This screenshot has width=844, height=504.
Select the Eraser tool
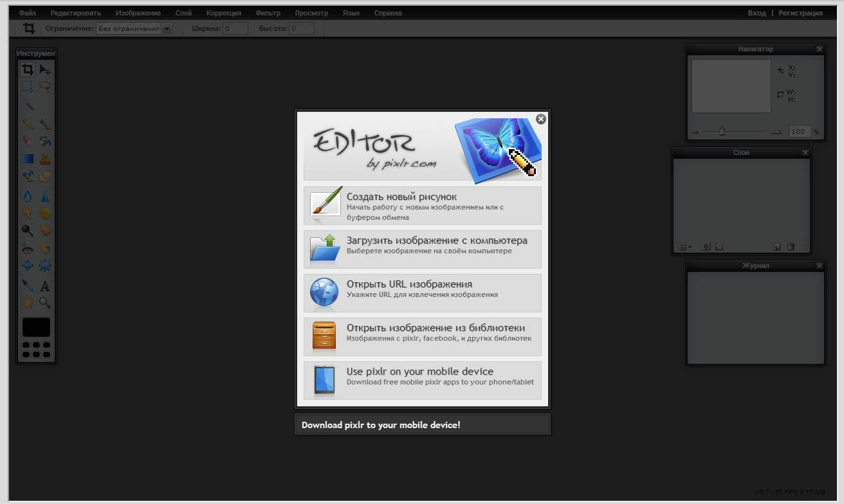pyautogui.click(x=28, y=141)
